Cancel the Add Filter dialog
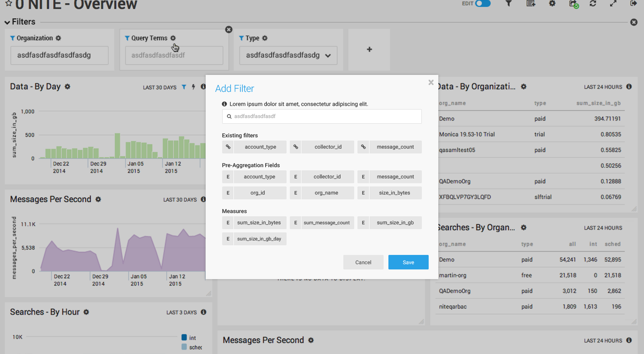The width and height of the screenshot is (644, 354). tap(363, 262)
